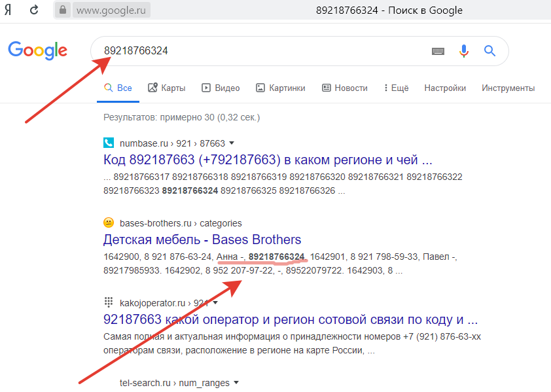Click the Видео play icon
This screenshot has width=551, height=392.
(x=206, y=88)
